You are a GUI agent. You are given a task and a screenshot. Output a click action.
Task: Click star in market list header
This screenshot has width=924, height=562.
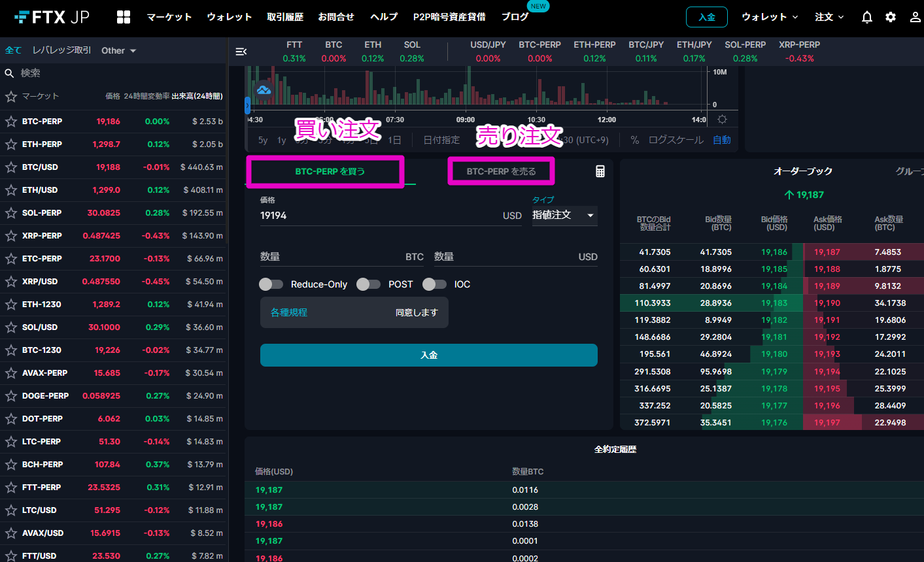(x=10, y=97)
